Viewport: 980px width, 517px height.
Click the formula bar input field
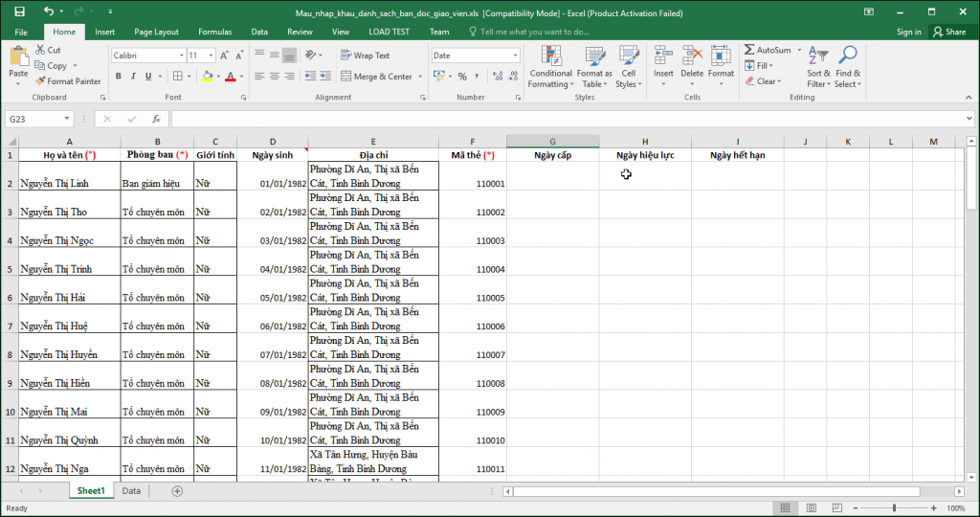tap(565, 119)
